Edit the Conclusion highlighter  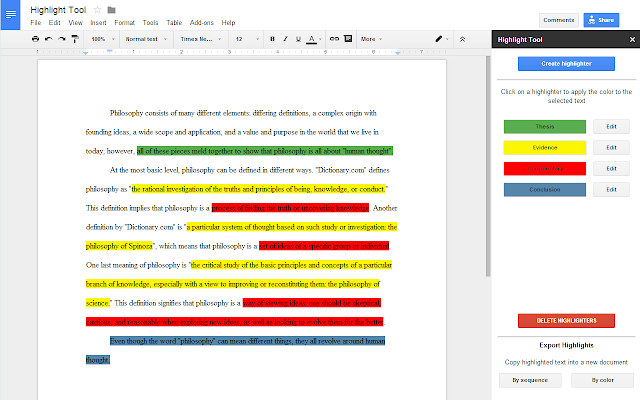coord(611,190)
